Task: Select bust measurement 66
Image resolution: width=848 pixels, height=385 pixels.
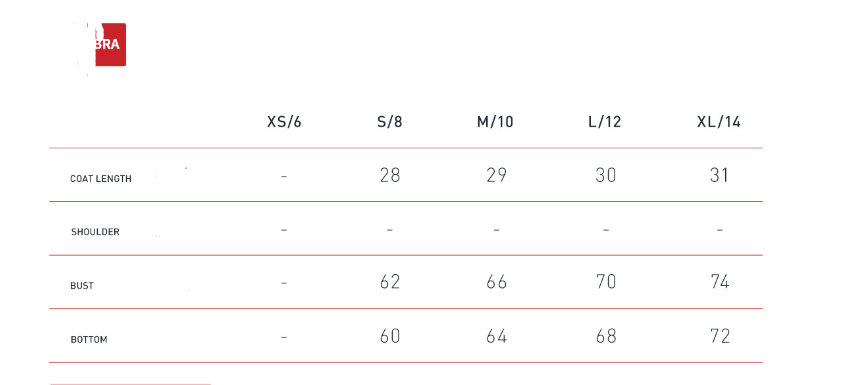Action: [496, 282]
